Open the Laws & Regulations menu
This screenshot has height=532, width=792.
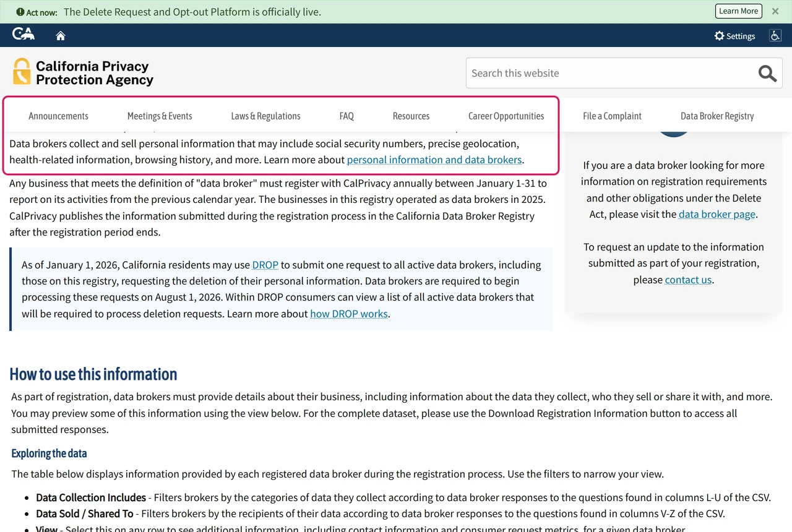click(x=265, y=116)
